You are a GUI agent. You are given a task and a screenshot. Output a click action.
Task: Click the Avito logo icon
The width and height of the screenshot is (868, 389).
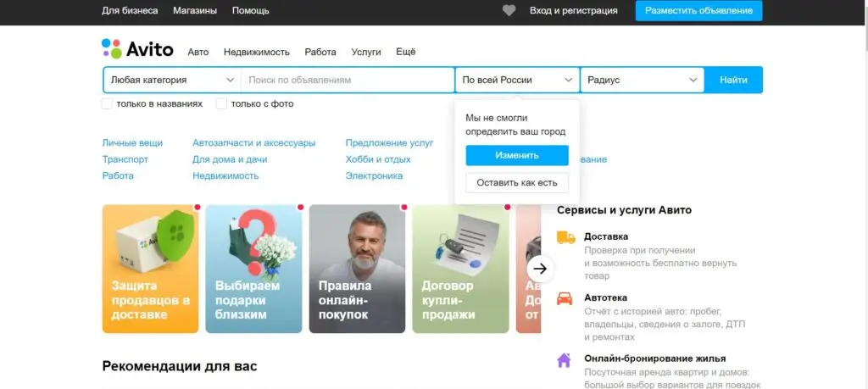[x=112, y=49]
